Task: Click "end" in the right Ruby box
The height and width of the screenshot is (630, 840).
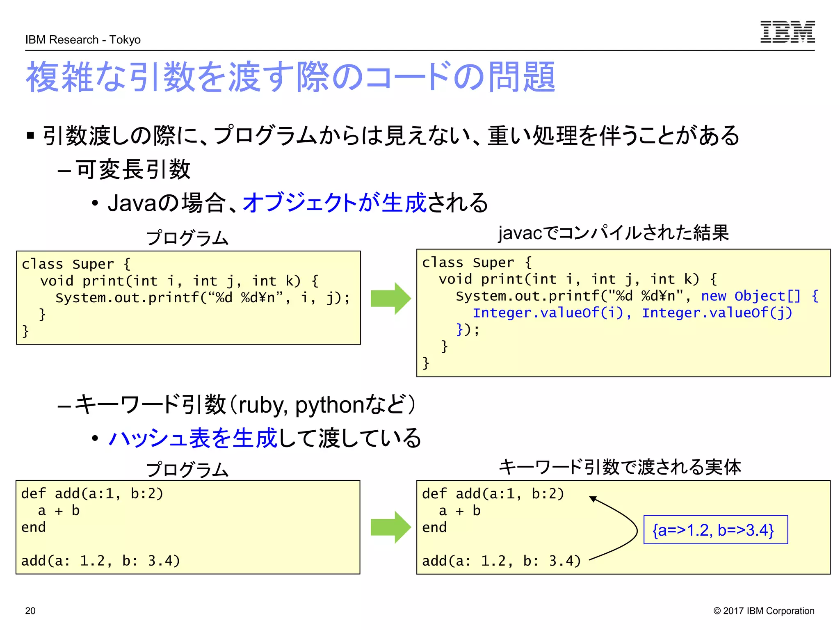Action: click(434, 527)
